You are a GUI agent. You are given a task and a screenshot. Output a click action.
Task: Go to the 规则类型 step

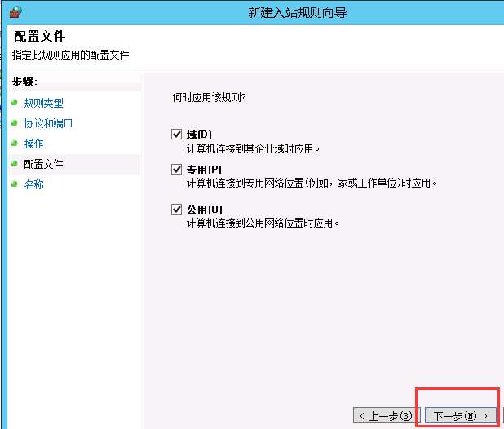(44, 103)
